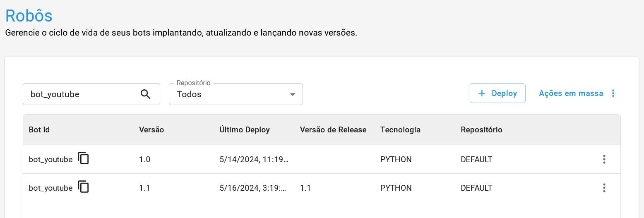Click the Repositório column header
The height and width of the screenshot is (218, 644).
coord(481,130)
